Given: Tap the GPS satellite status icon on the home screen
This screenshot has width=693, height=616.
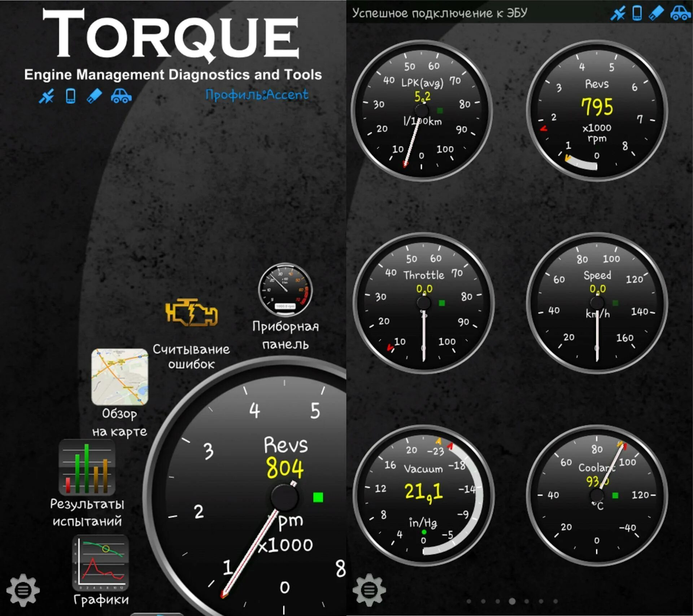Looking at the screenshot, I should [x=47, y=96].
